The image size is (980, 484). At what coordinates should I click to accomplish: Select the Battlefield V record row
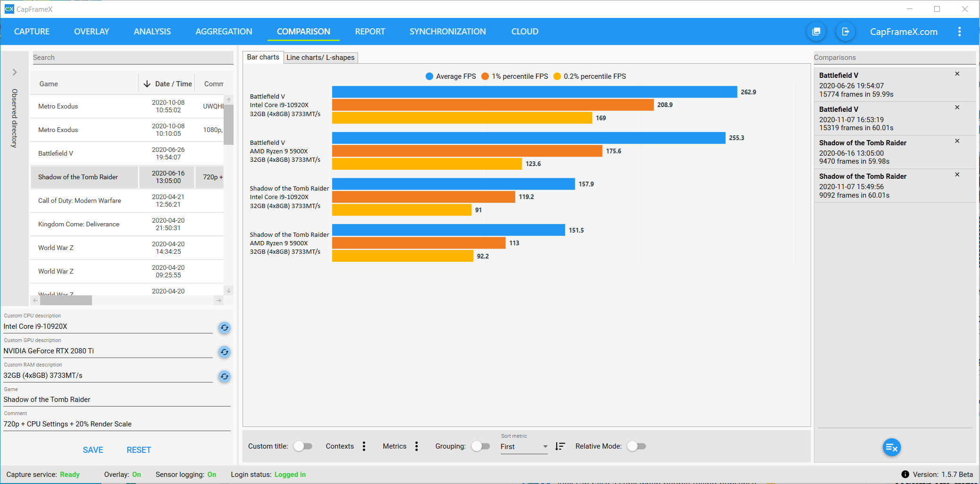coord(127,153)
